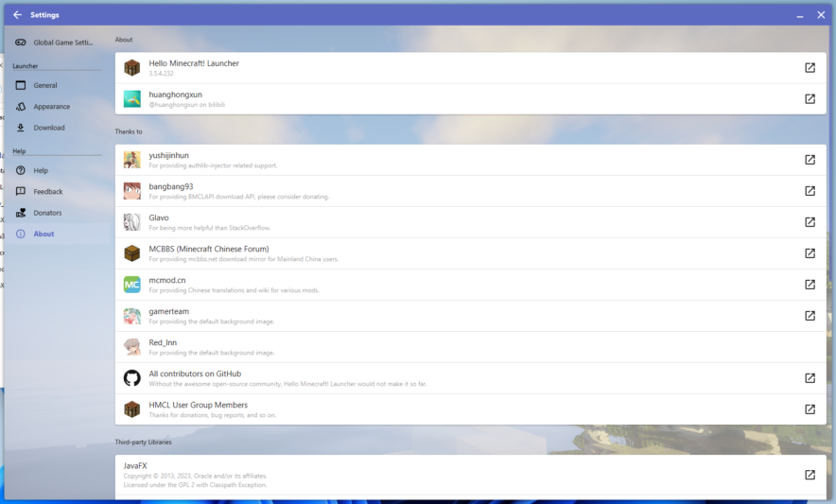Click the back arrow in Settings header
This screenshot has height=504, width=836.
click(x=17, y=14)
